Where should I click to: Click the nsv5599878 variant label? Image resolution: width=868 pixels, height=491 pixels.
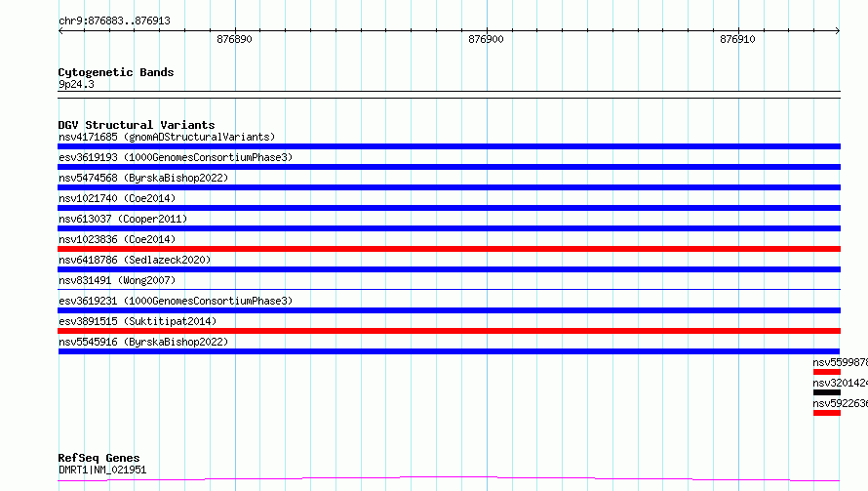point(841,362)
